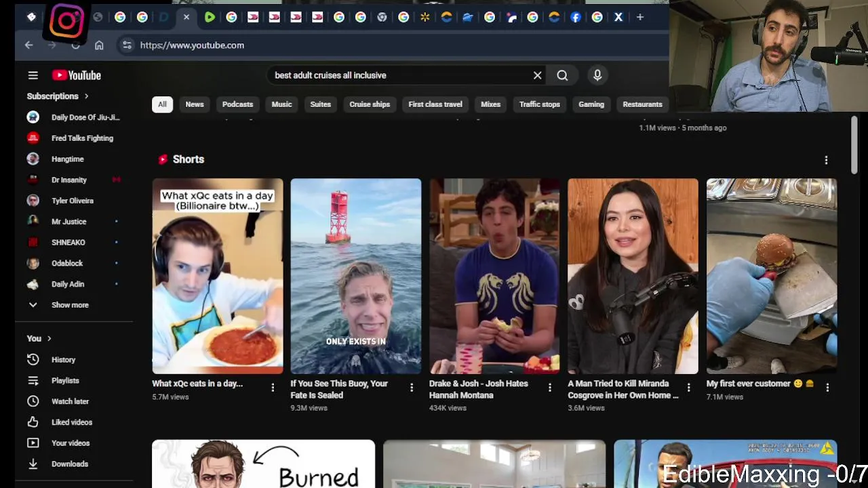Close the current YouTube browser tab
This screenshot has height=488, width=868.
click(x=186, y=17)
